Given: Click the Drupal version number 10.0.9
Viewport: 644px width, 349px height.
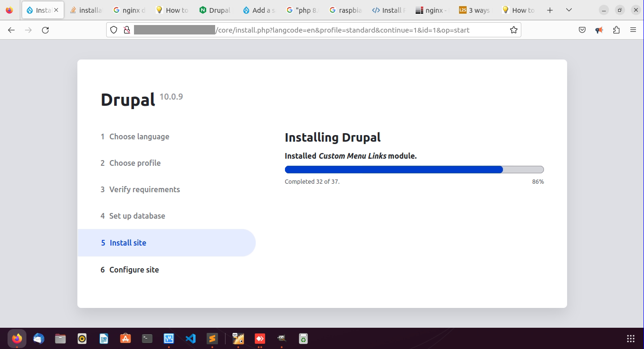Looking at the screenshot, I should 171,97.
